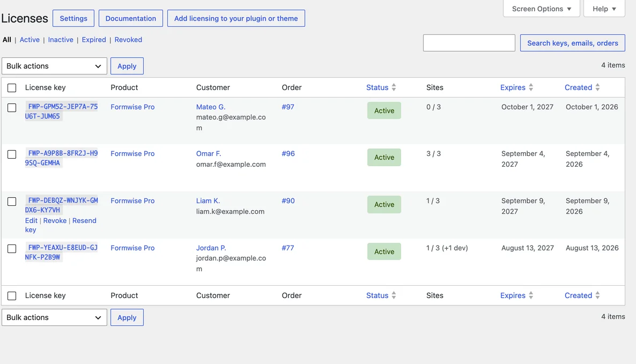Sort by Created in the footer row

(x=579, y=295)
